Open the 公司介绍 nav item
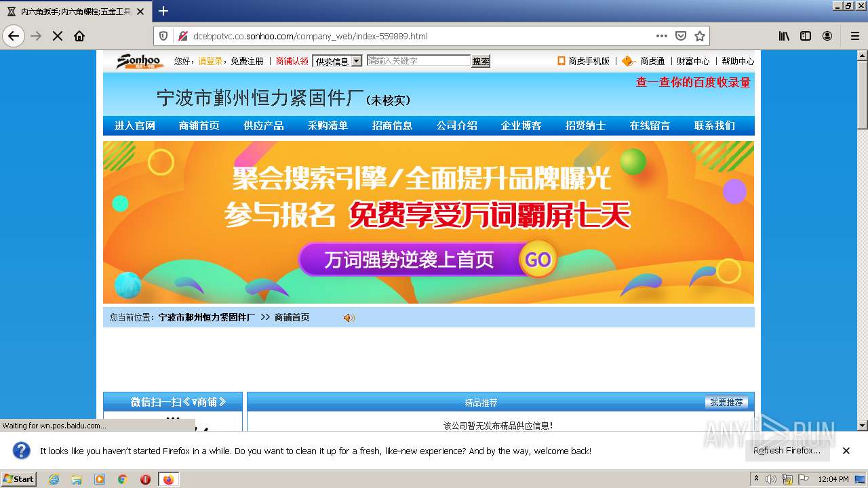This screenshot has width=868, height=488. point(457,125)
